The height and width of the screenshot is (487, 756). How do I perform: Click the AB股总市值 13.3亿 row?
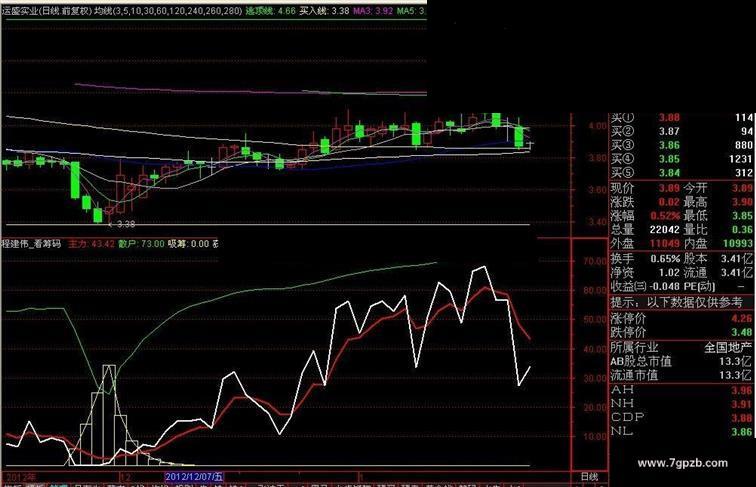click(681, 361)
